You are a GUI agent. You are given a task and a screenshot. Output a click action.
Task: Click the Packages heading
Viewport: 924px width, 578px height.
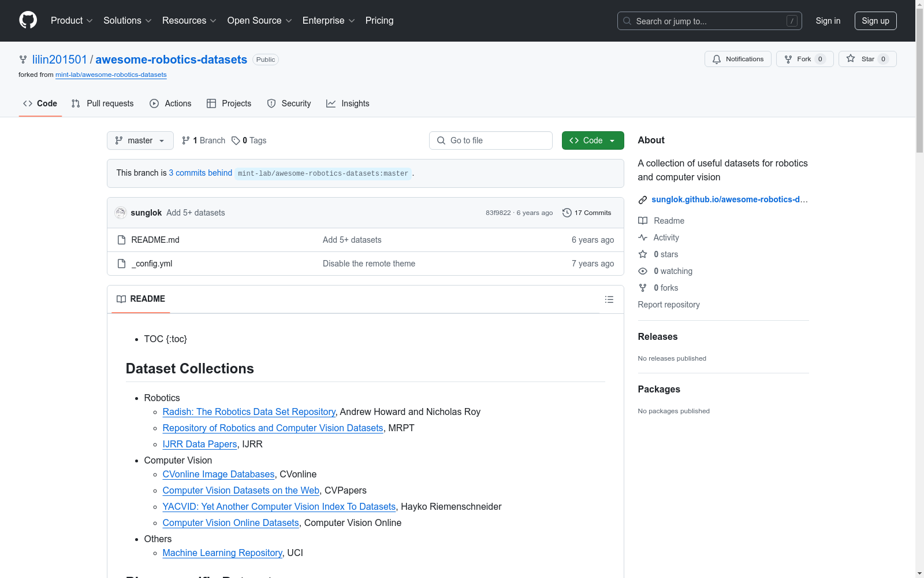[659, 389]
